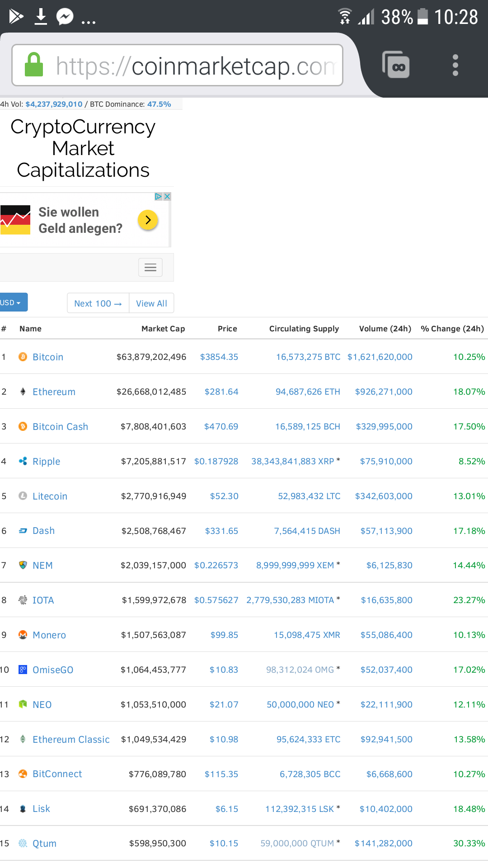Tap the battery status icon
488x868 pixels.
tap(422, 17)
